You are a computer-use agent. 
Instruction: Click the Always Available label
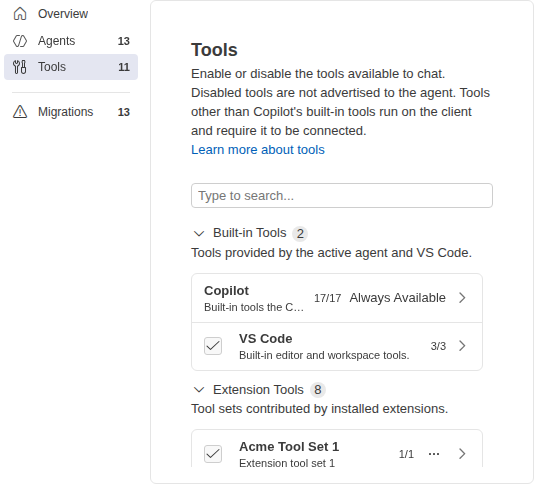tap(397, 298)
